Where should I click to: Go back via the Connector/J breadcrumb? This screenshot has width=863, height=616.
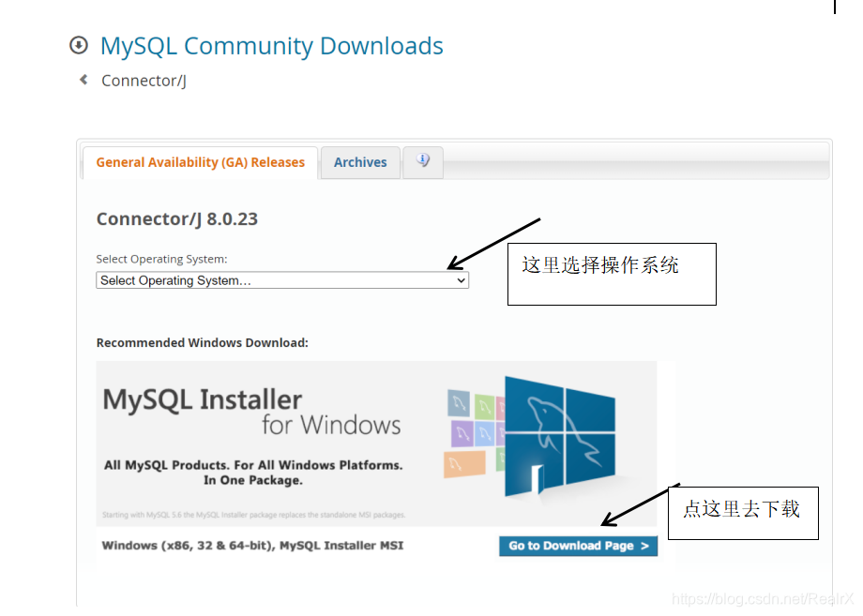pos(144,81)
